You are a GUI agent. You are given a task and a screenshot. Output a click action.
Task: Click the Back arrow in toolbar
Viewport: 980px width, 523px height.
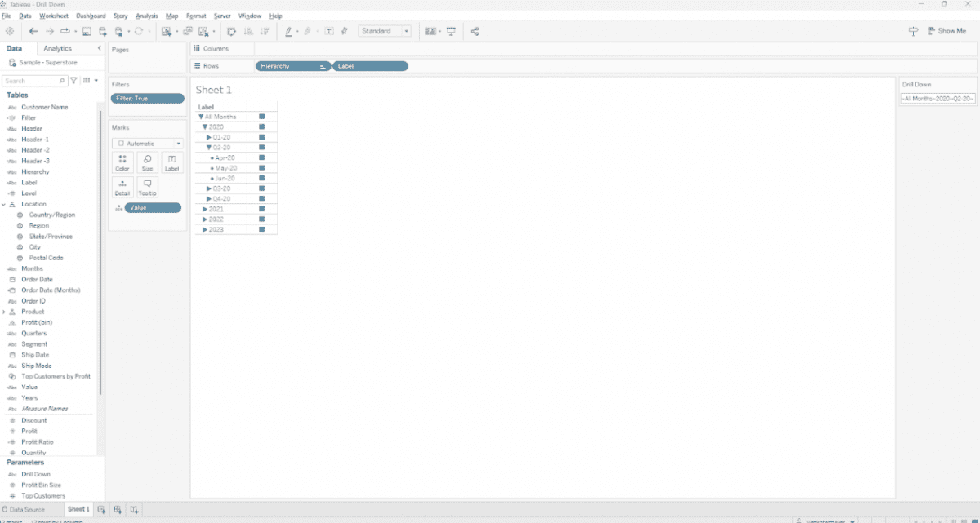[x=33, y=31]
